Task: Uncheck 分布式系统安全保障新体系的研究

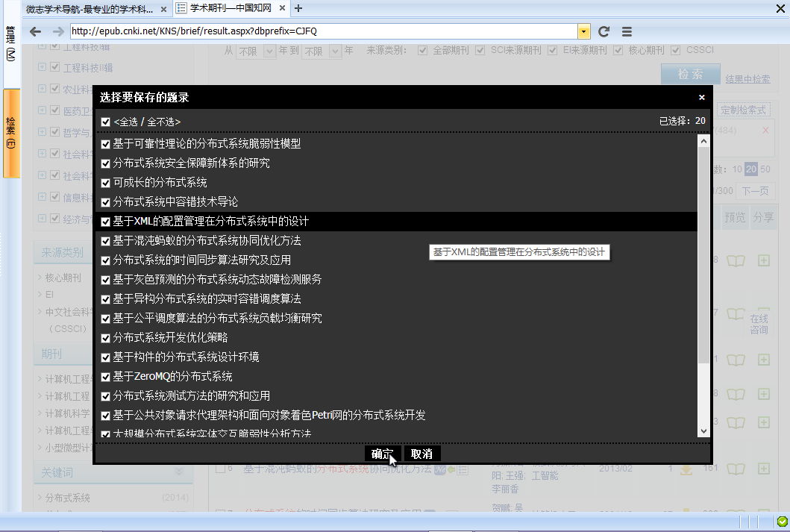Action: tap(105, 163)
